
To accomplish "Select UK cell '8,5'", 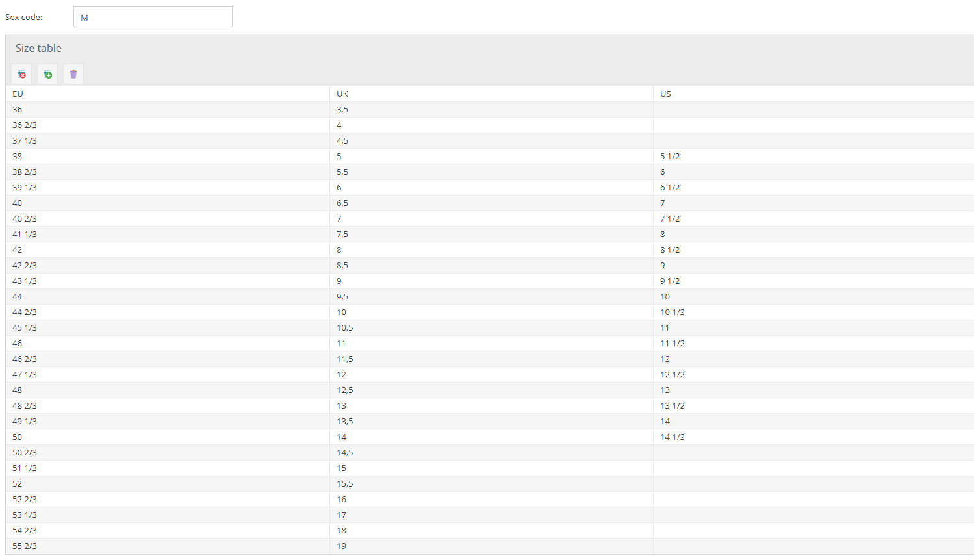I will coord(491,265).
